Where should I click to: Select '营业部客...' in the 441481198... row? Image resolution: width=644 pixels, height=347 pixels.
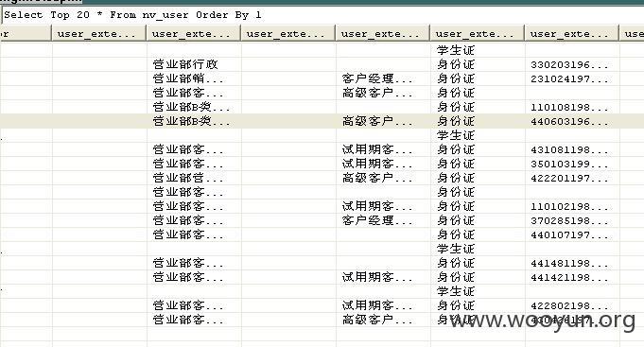[x=187, y=263]
